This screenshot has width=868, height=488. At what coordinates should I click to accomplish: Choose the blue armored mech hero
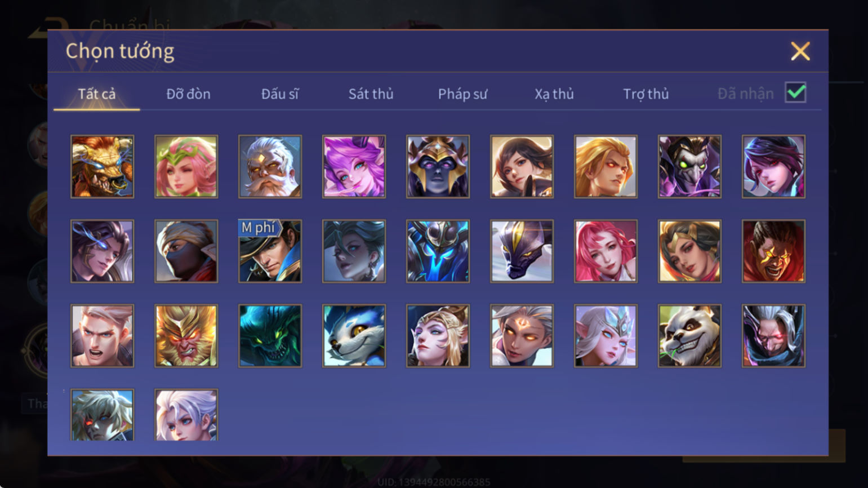tap(438, 251)
